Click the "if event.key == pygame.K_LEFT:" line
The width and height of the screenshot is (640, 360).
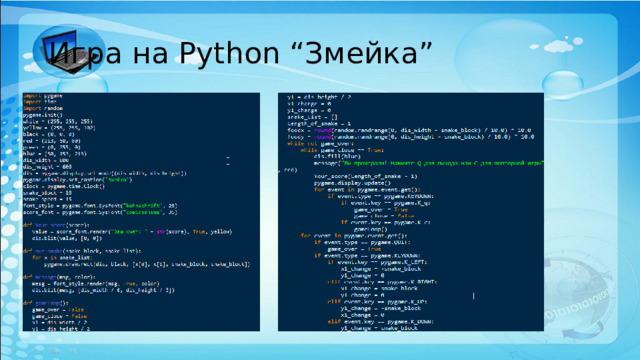tap(378, 262)
